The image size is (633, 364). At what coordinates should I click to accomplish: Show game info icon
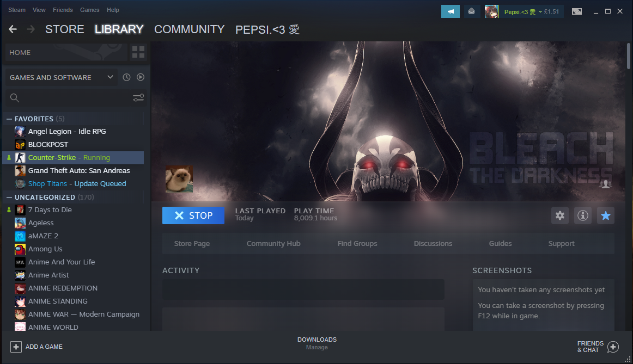click(583, 216)
